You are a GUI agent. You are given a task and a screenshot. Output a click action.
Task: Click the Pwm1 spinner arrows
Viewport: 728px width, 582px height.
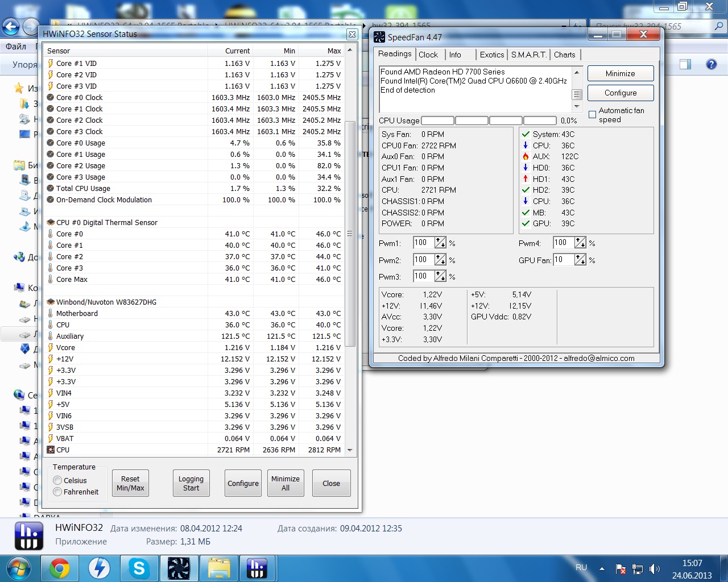[x=440, y=243]
